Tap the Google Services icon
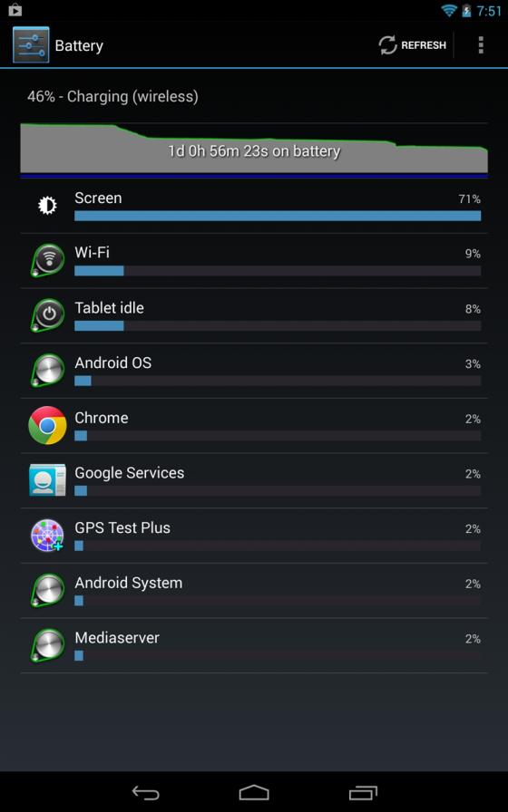Image resolution: width=508 pixels, height=812 pixels. [x=47, y=480]
